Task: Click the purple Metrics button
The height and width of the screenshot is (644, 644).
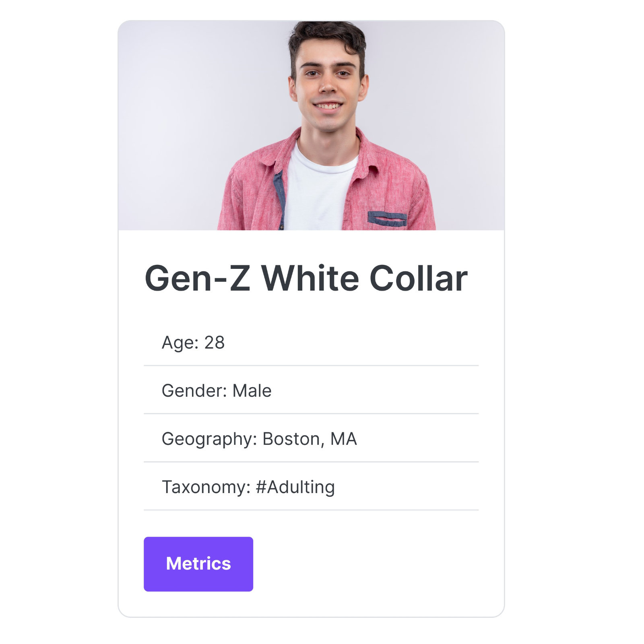Action: (x=198, y=563)
